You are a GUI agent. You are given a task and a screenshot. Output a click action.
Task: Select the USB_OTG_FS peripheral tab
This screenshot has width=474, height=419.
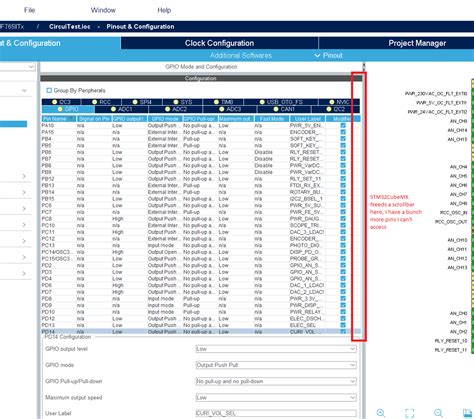pos(281,102)
